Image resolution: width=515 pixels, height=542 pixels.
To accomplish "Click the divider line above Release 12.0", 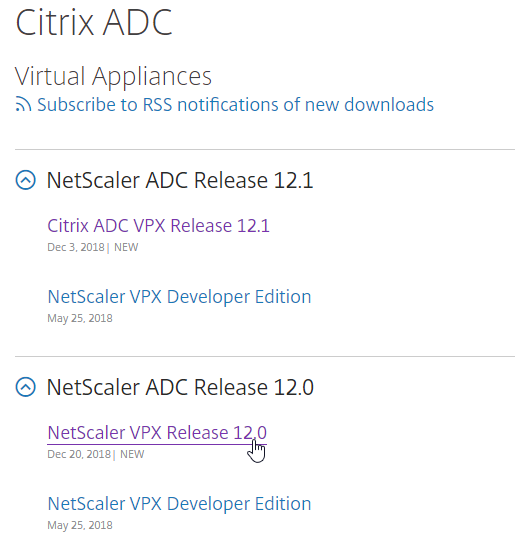I will (265, 356).
